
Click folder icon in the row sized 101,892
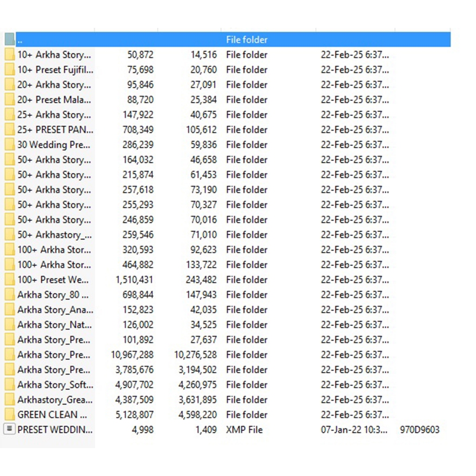pyautogui.click(x=9, y=340)
